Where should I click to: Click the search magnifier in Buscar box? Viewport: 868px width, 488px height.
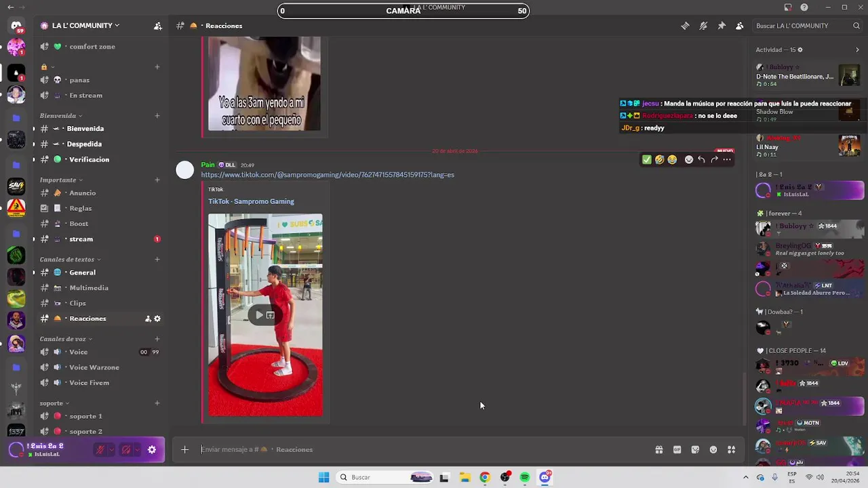click(856, 26)
